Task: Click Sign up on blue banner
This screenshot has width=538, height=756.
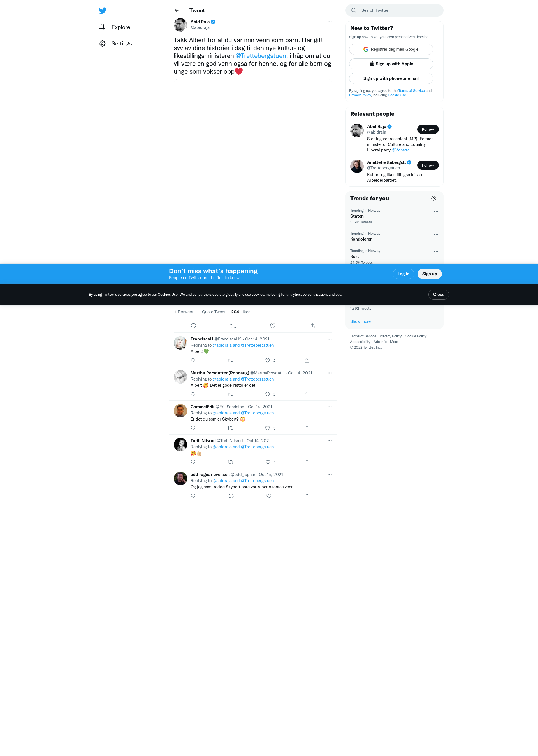Action: pyautogui.click(x=429, y=274)
